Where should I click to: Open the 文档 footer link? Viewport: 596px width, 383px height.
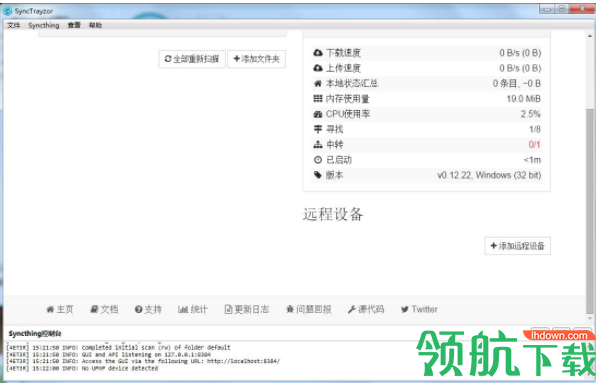pyautogui.click(x=104, y=309)
